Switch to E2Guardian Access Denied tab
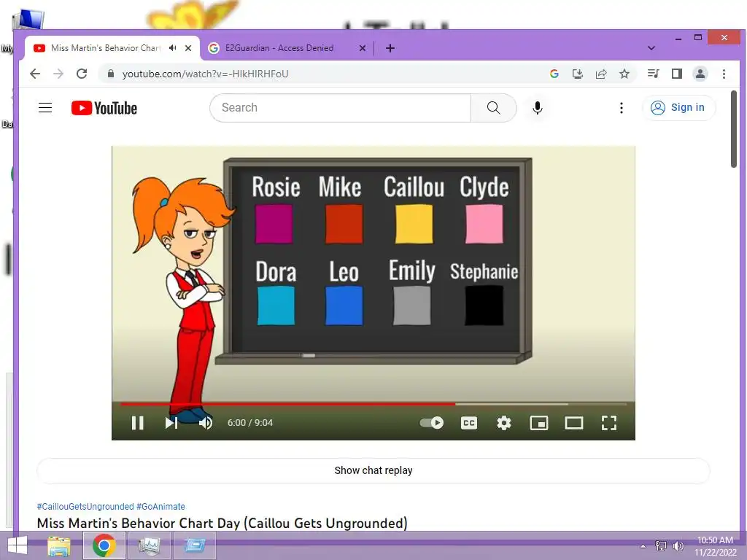Image resolution: width=747 pixels, height=560 pixels. pyautogui.click(x=279, y=48)
